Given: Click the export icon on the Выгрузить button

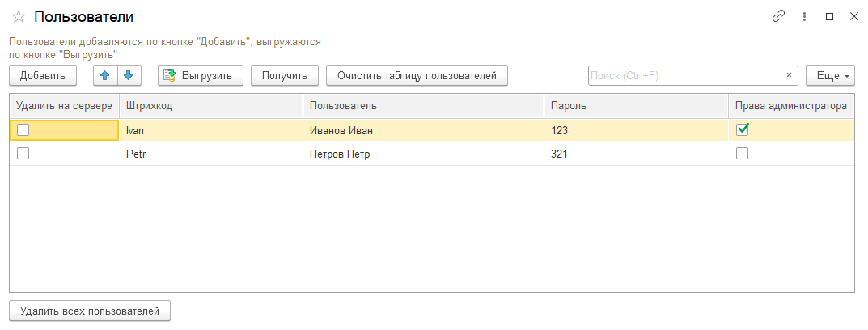Looking at the screenshot, I should tap(169, 76).
